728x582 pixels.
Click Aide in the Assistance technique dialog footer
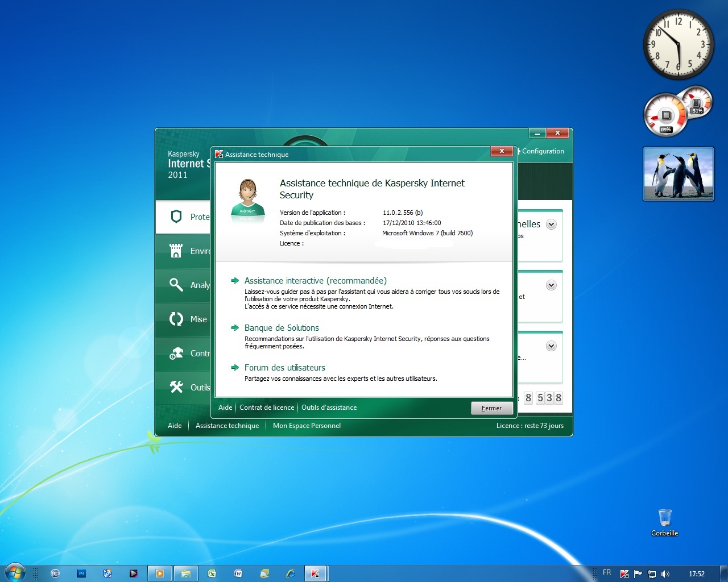(x=225, y=408)
